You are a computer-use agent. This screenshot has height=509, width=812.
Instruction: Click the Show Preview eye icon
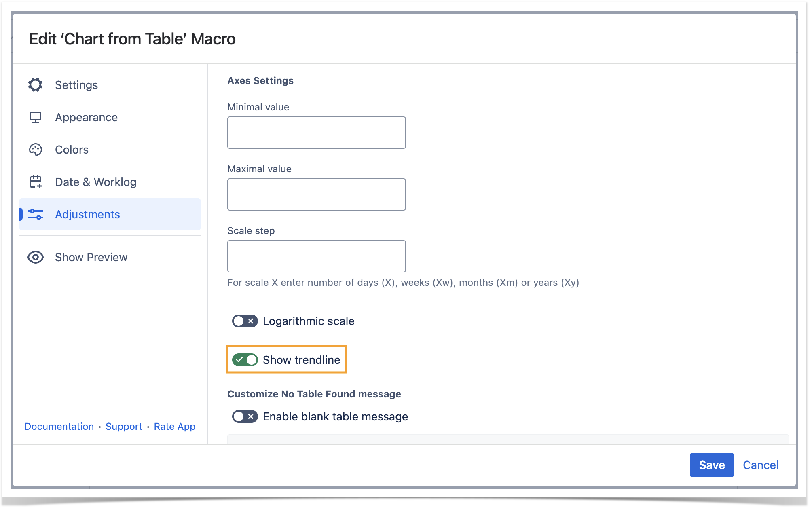point(36,257)
